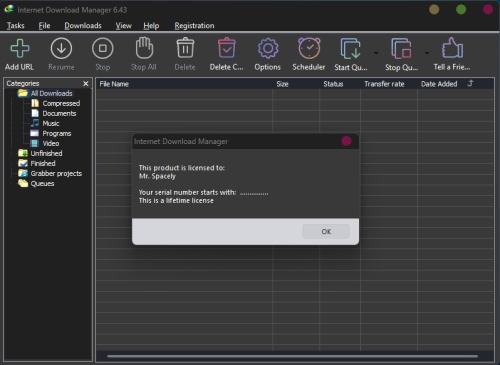Click the Stop All hand icon

coord(144,48)
